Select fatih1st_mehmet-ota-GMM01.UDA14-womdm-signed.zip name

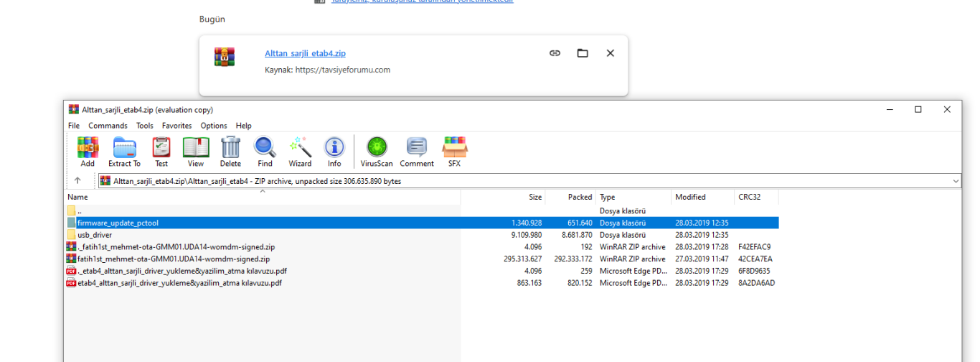(174, 259)
